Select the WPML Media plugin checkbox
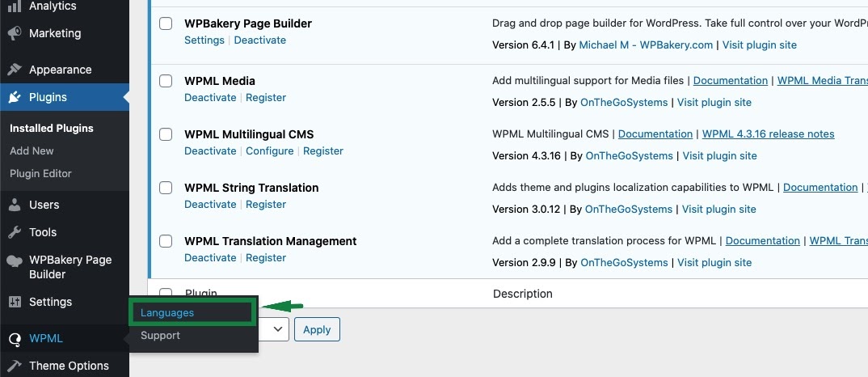 coord(166,81)
